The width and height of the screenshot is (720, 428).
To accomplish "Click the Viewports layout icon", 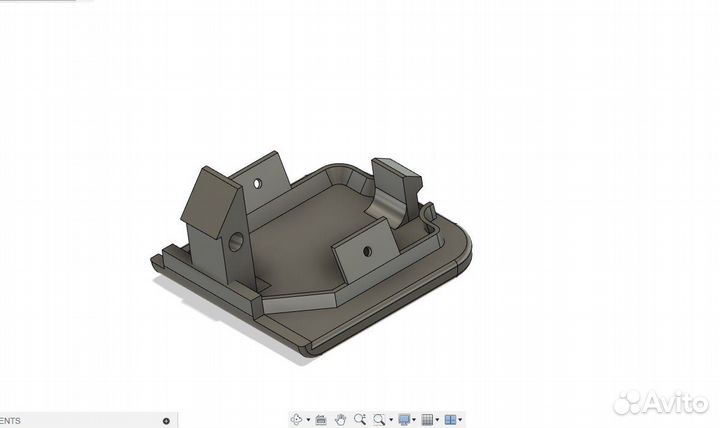I will pos(450,419).
